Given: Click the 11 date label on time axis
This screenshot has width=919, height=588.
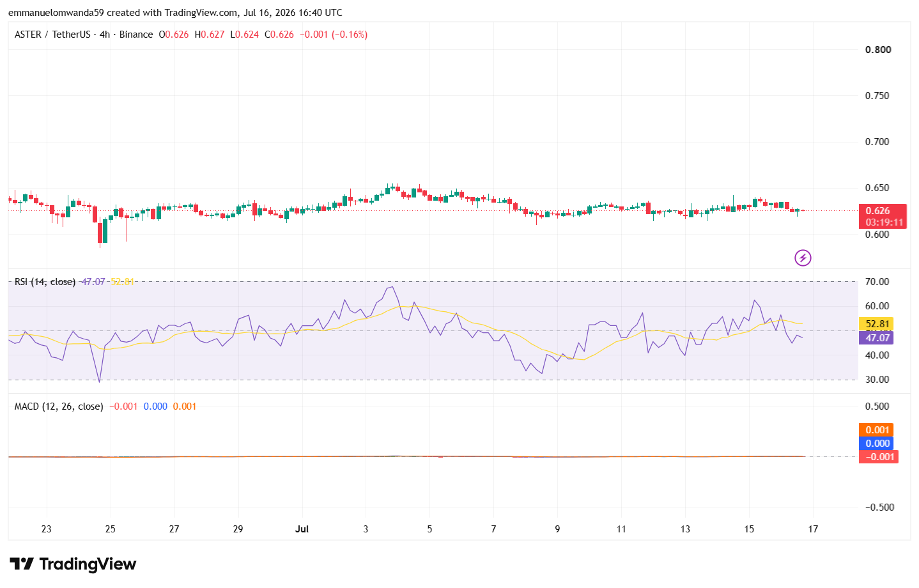Looking at the screenshot, I should (621, 529).
